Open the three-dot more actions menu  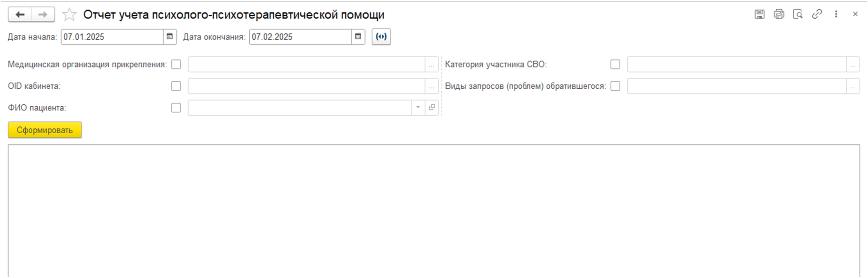(836, 14)
